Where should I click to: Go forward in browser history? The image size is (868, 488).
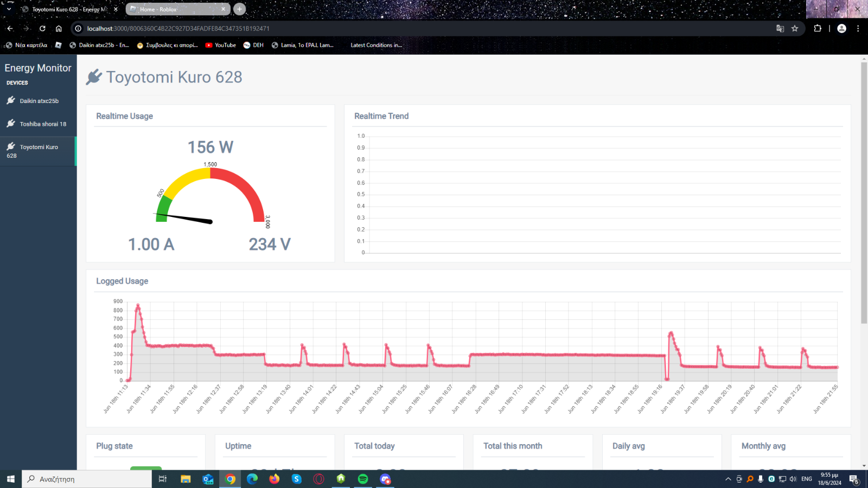tap(26, 28)
